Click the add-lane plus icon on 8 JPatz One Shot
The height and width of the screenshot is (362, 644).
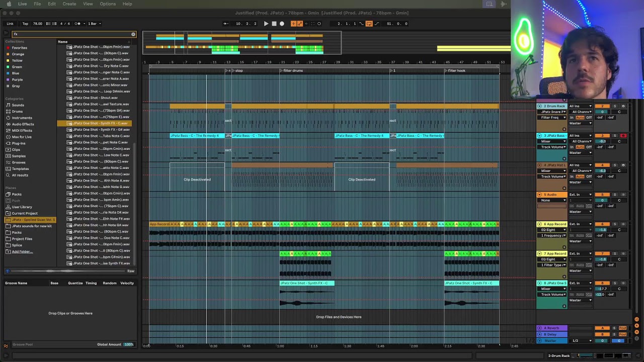click(x=564, y=306)
